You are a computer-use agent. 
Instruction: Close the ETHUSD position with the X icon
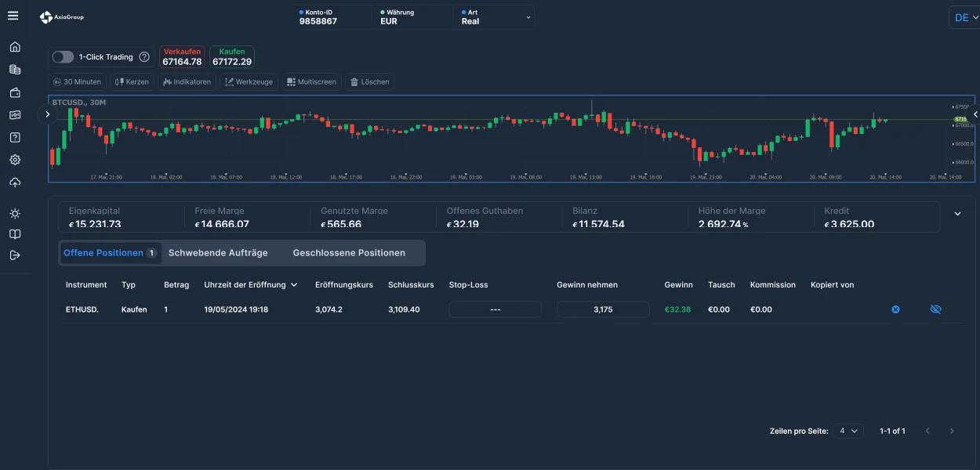895,309
